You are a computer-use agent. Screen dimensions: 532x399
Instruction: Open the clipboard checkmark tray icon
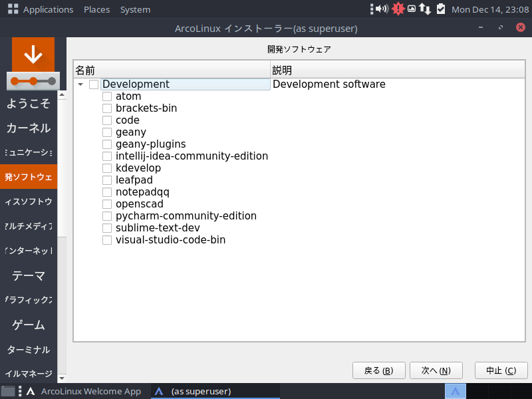pos(440,9)
